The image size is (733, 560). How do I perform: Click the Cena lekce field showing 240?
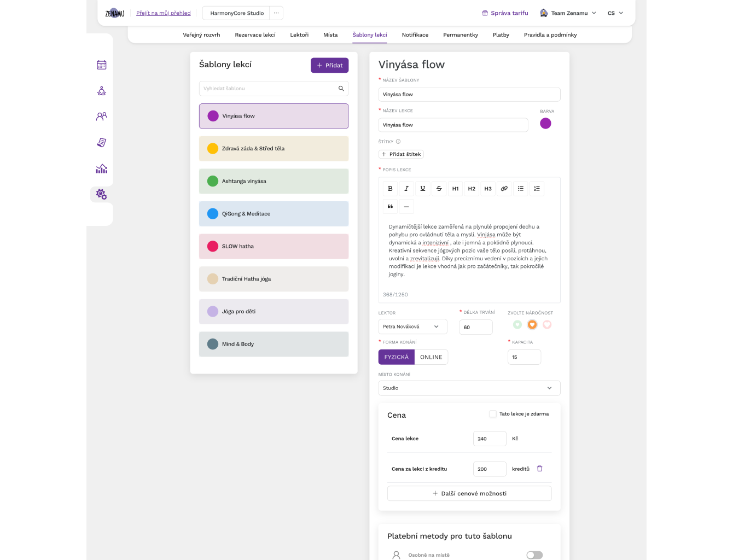(x=490, y=439)
